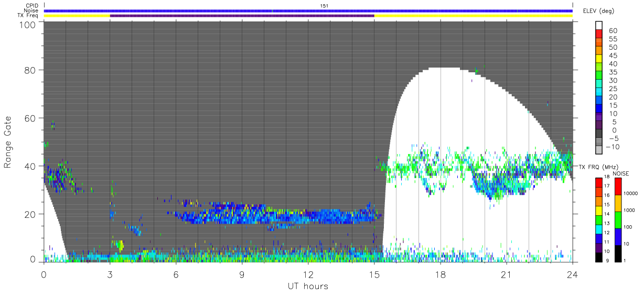Viewport: 644px width, 297px height.
Task: Click the Range Gate axis title
Action: coord(7,142)
